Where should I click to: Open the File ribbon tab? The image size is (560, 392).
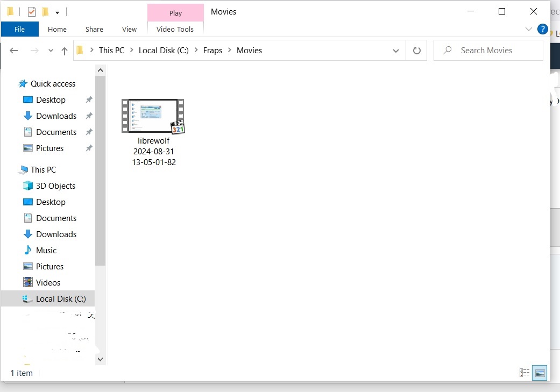pyautogui.click(x=20, y=29)
